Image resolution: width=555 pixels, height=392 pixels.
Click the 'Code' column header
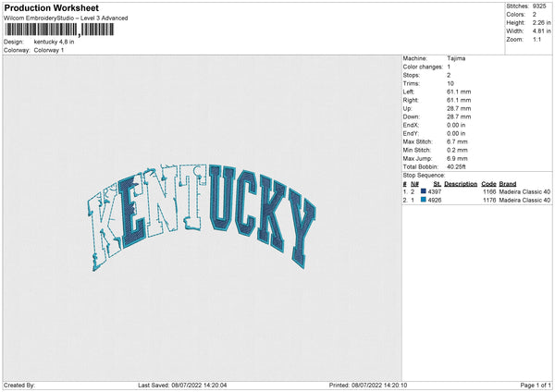[x=488, y=184]
